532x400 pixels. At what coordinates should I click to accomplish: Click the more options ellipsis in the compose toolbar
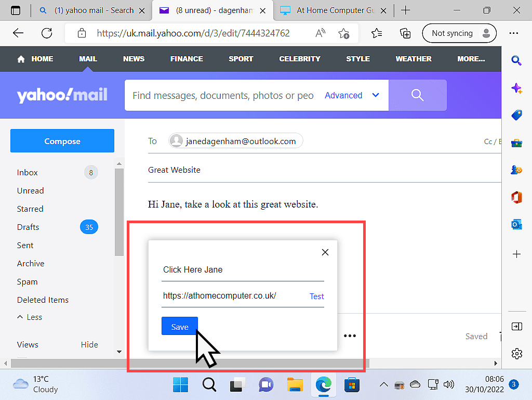(x=350, y=336)
